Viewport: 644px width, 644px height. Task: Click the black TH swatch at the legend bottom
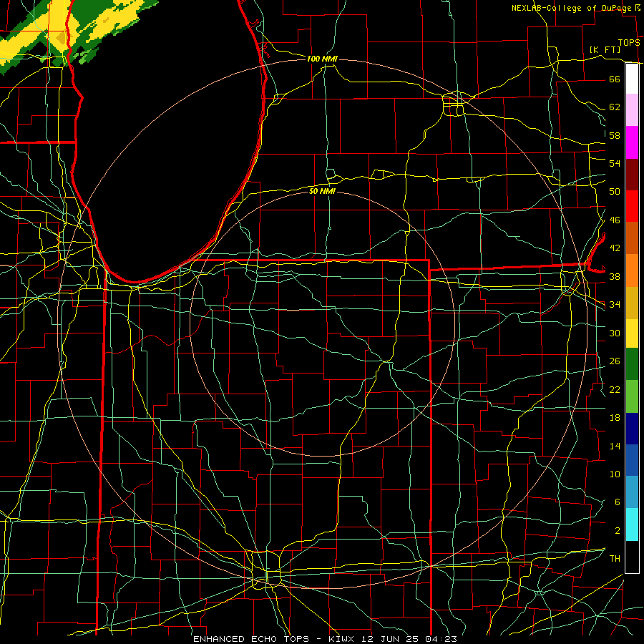[632, 557]
